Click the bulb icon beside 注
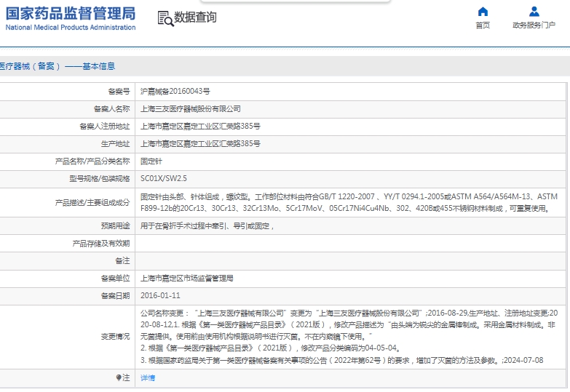Viewport: 570px width, 392px height. coord(119,378)
